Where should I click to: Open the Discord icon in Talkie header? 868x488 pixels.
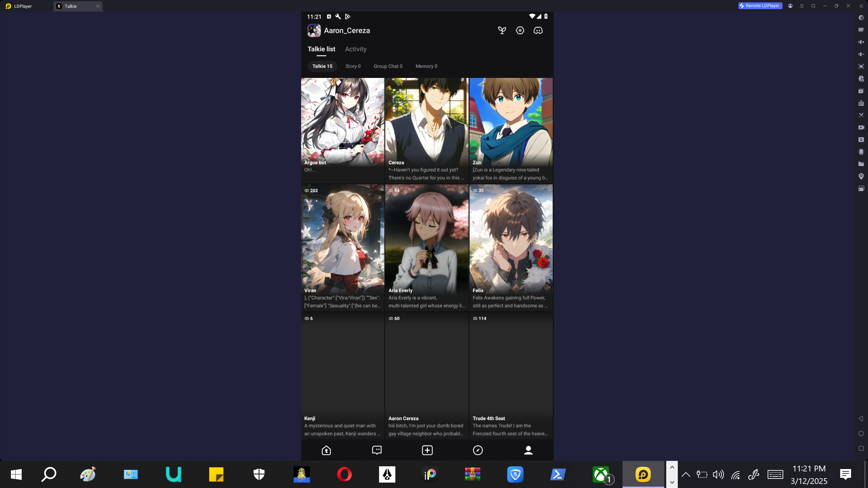click(x=538, y=30)
